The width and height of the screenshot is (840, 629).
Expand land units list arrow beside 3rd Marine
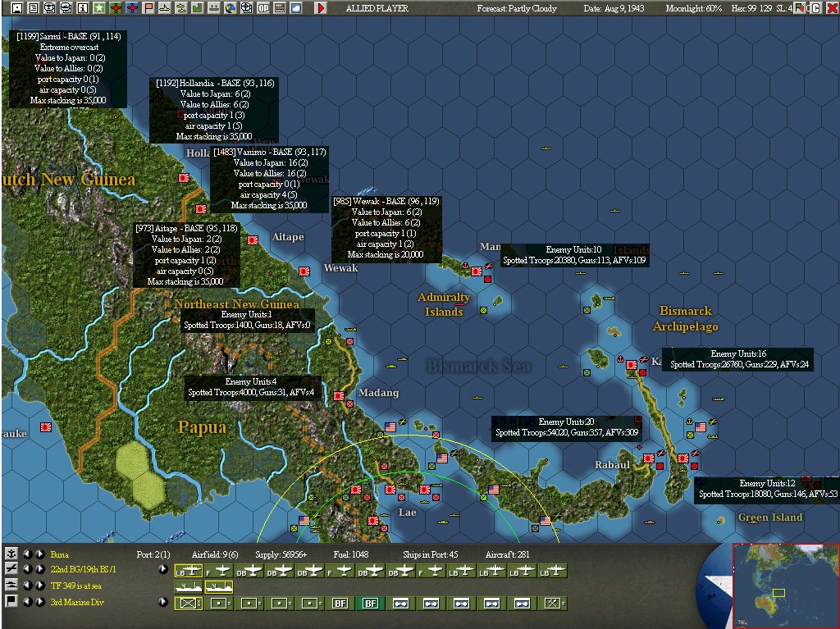click(163, 601)
